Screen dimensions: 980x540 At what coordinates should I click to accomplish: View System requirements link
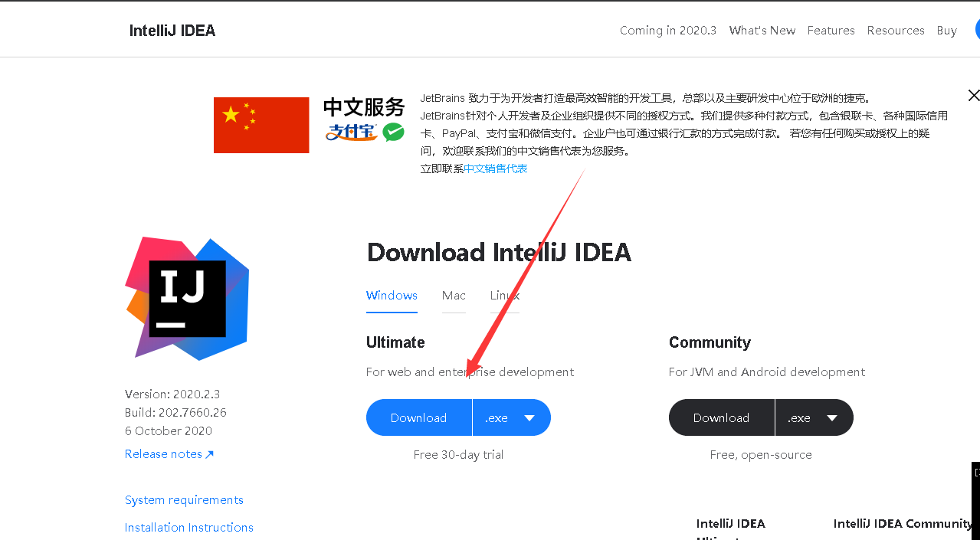(x=184, y=499)
